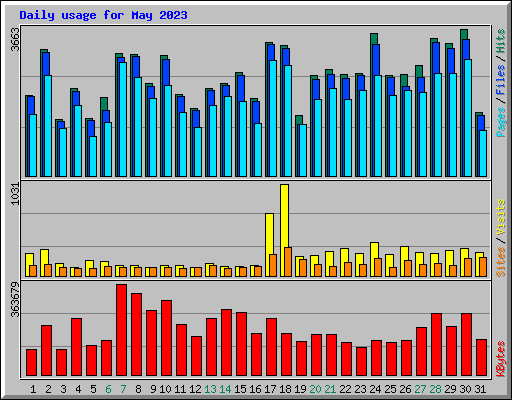
Task: Click the 3663 top chart axis value
Action: tap(16, 40)
